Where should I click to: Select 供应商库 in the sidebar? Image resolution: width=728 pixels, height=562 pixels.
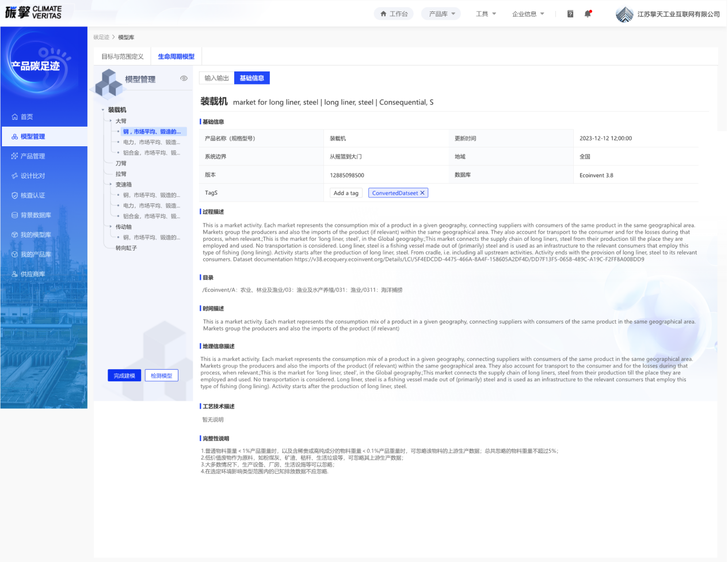click(x=32, y=274)
